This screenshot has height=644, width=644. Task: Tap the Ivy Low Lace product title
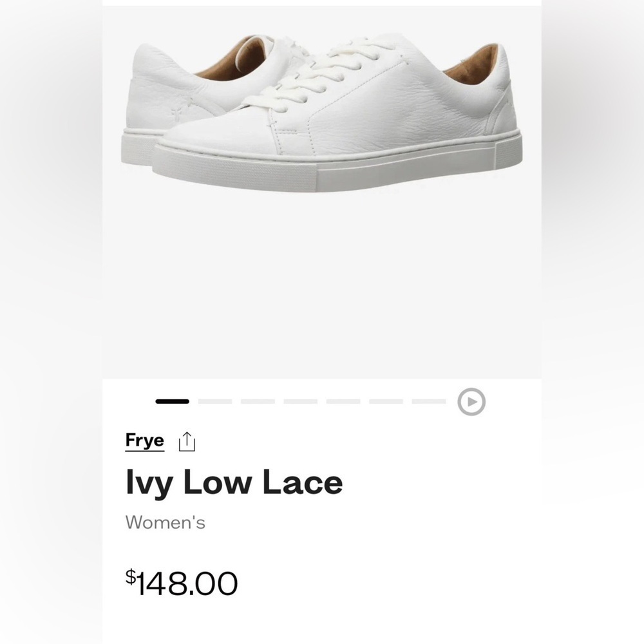click(x=234, y=481)
